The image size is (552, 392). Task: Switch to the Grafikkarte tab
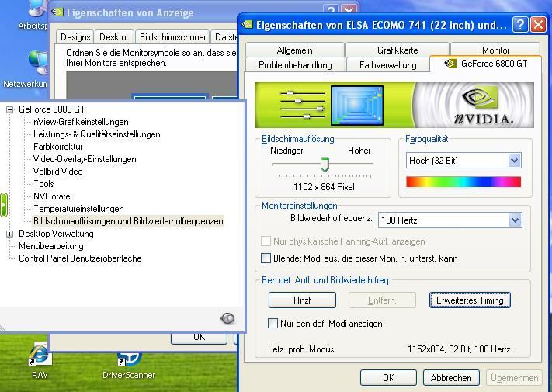click(x=398, y=50)
